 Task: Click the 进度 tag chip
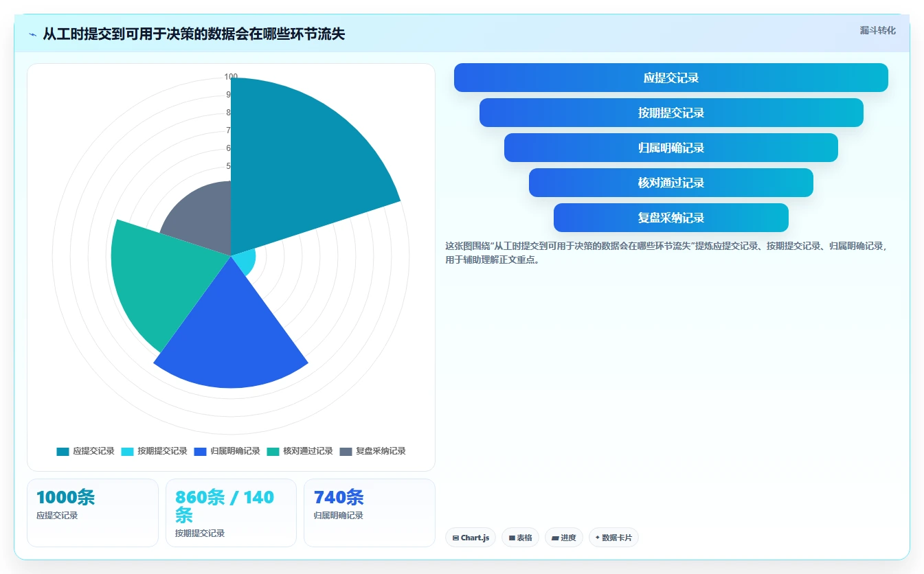564,538
